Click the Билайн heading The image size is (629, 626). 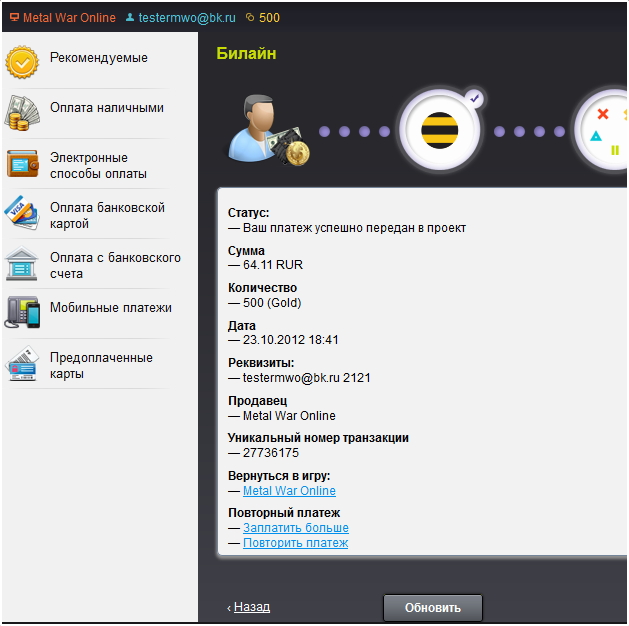coord(246,53)
